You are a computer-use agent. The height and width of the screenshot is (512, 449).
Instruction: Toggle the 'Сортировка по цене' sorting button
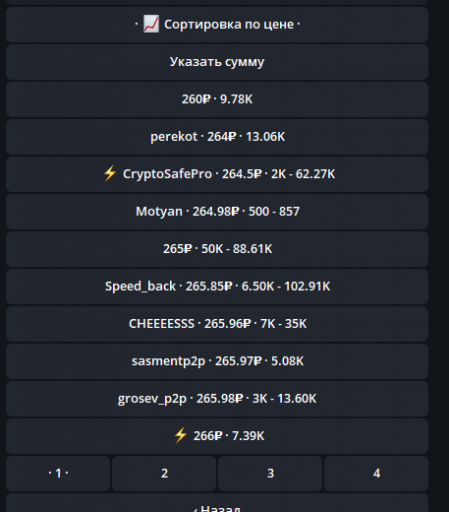point(217,25)
